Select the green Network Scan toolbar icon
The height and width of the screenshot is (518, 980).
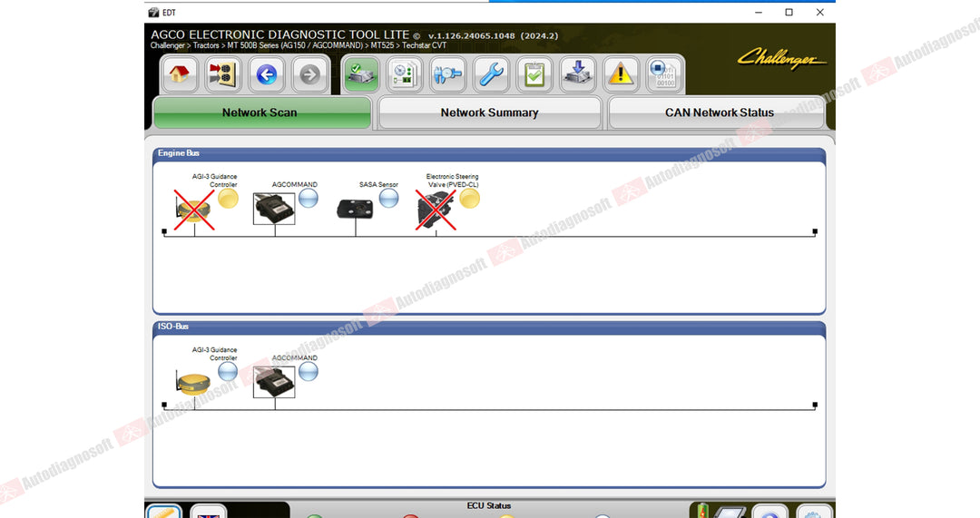(361, 74)
